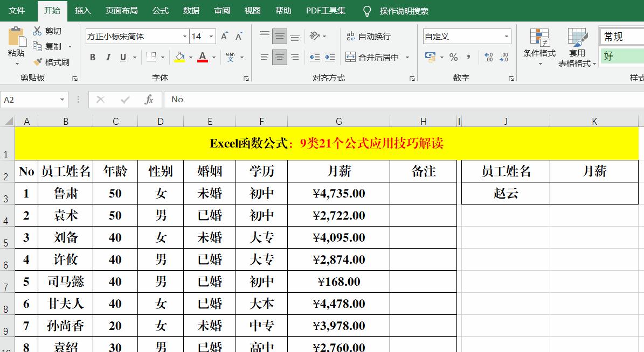The image size is (644, 352).
Task: Toggle Wrap Text (自动换行)
Action: [369, 36]
